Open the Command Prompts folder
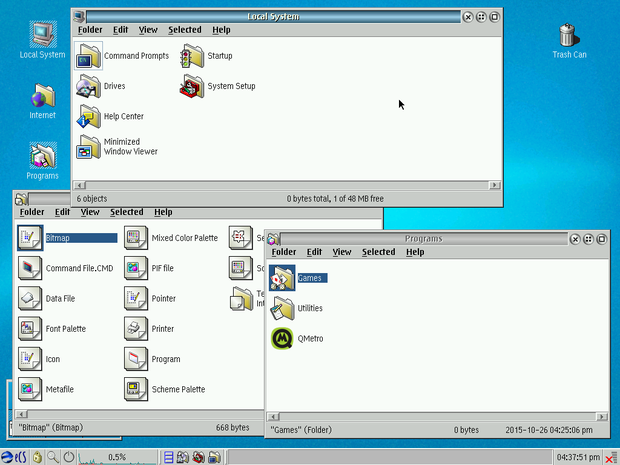Viewport: 620px width, 465px height. click(x=89, y=56)
